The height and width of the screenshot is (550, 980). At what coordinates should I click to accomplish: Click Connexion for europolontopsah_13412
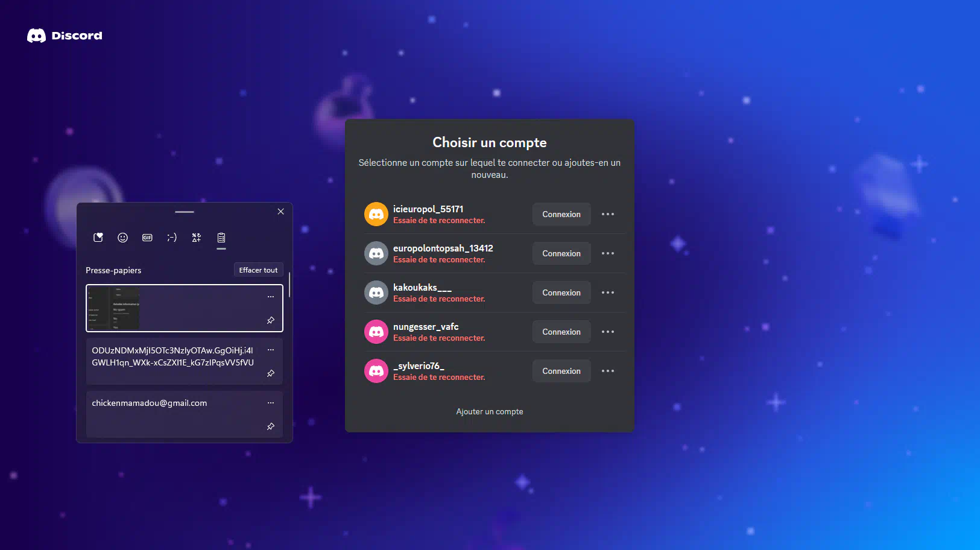click(x=561, y=253)
